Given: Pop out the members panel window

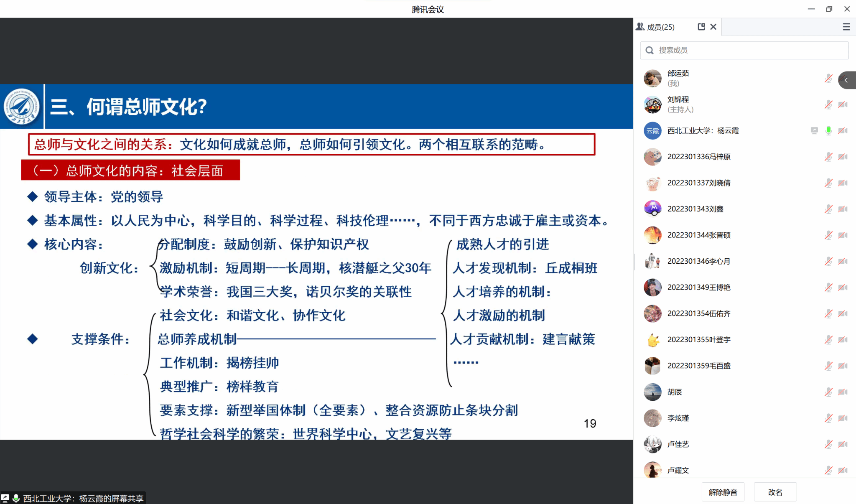Looking at the screenshot, I should 701,27.
